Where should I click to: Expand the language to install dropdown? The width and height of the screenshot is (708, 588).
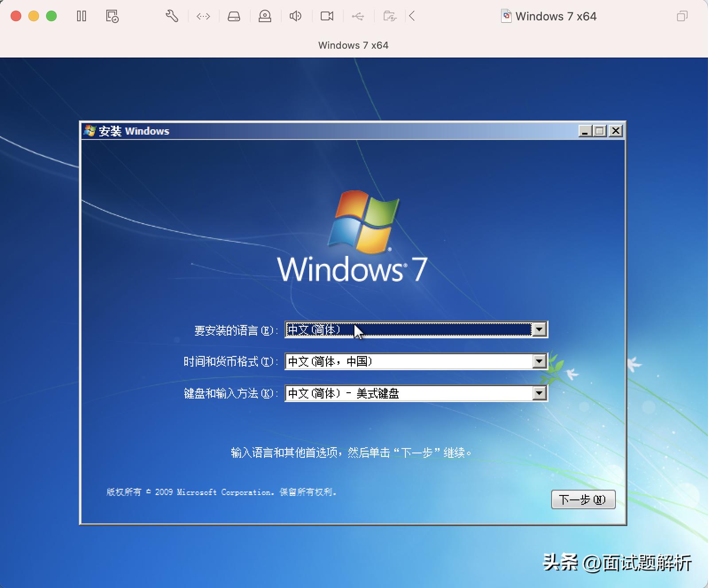point(539,329)
